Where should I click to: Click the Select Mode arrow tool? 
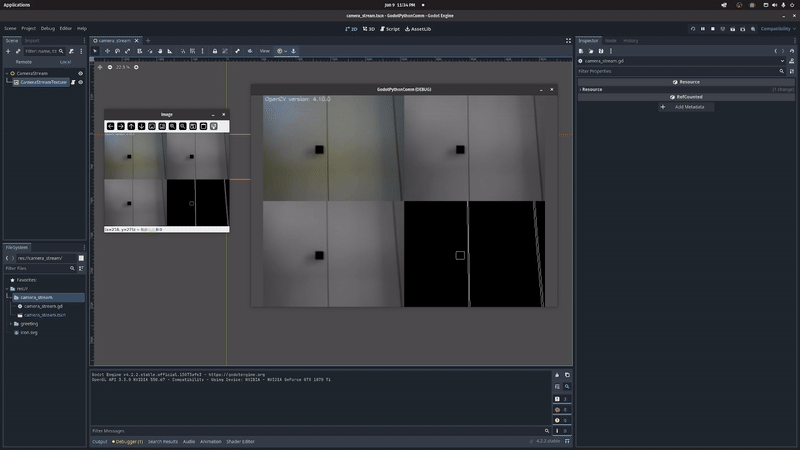tap(96, 51)
